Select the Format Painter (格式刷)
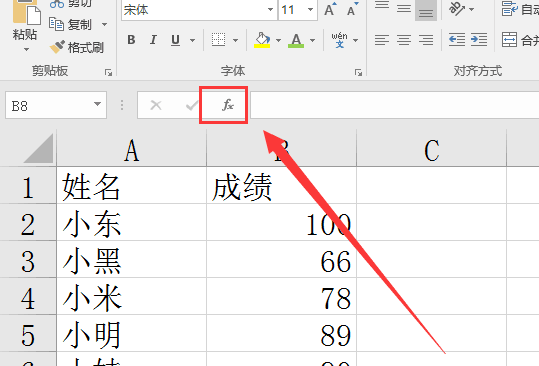This screenshot has width=539, height=366. coord(77,47)
